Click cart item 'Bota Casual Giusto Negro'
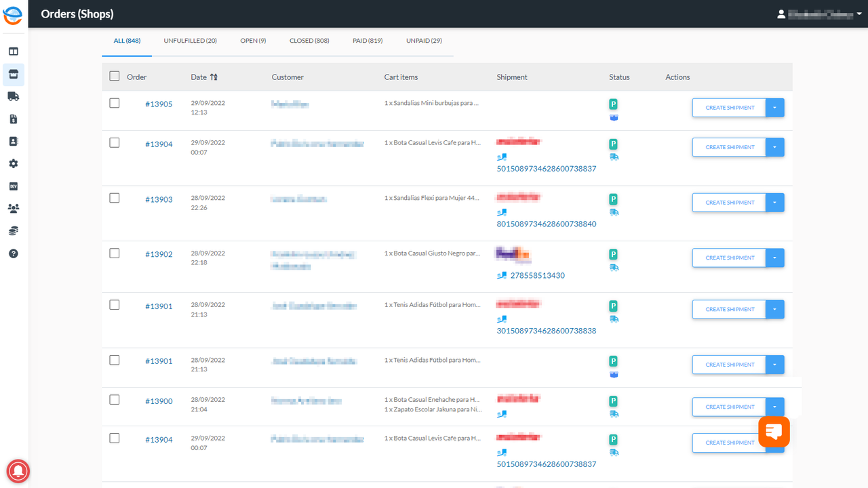868x488 pixels. click(433, 253)
